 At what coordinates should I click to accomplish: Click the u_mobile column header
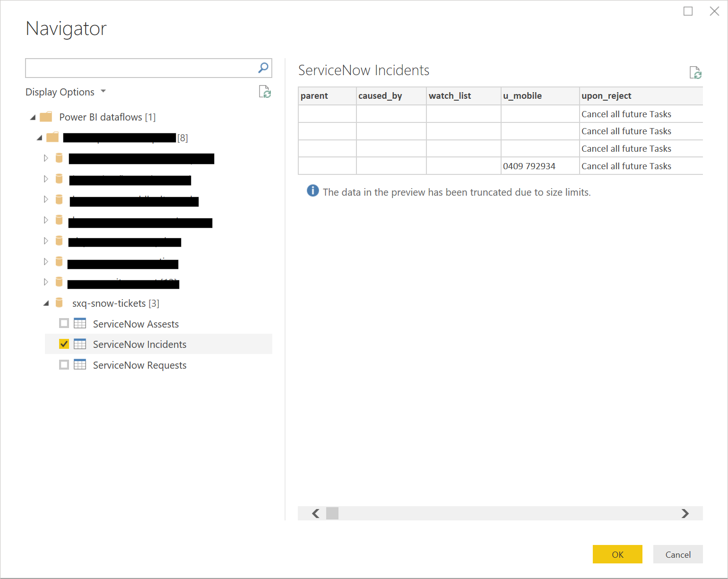point(540,96)
